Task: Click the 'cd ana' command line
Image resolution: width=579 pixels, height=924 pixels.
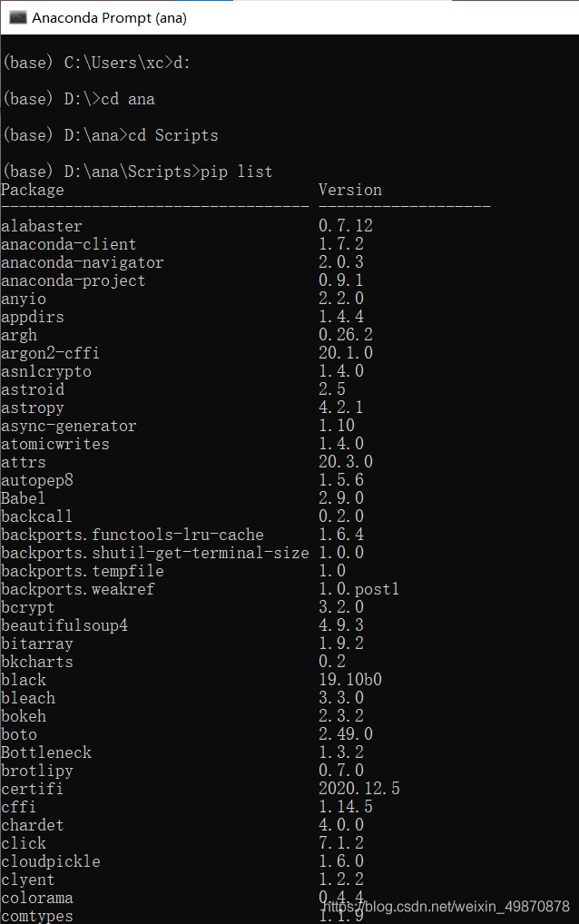Action: pyautogui.click(x=79, y=99)
